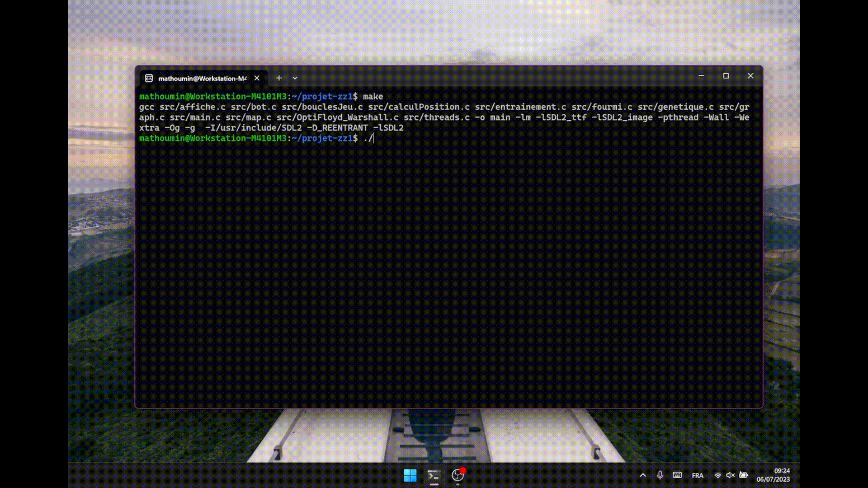Expand the terminal profiles dropdown chevron

[x=295, y=78]
